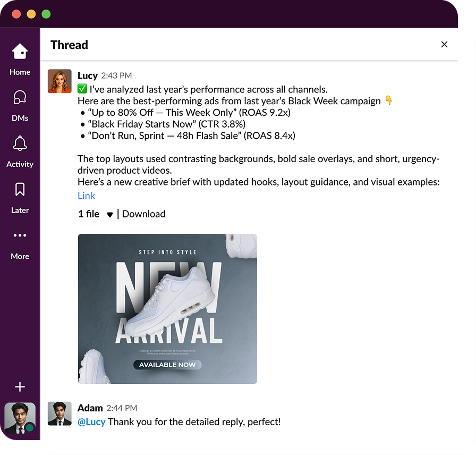The image size is (476, 455).
Task: Collapse the 1 file attachment arrow
Action: tap(110, 215)
